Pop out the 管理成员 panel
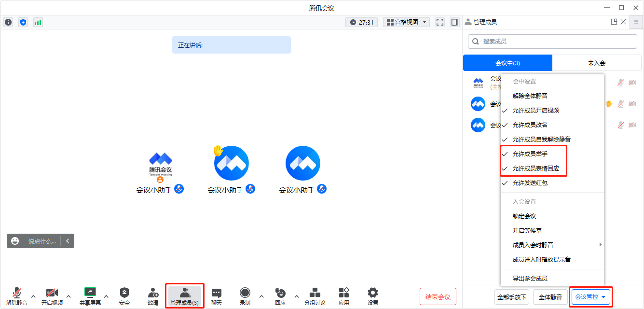The height and width of the screenshot is (309, 644). 614,22
